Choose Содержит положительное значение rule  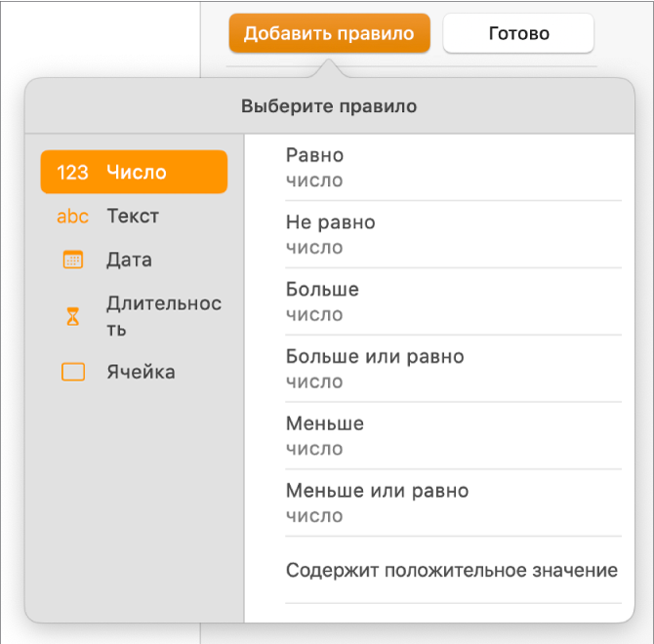coord(452,571)
